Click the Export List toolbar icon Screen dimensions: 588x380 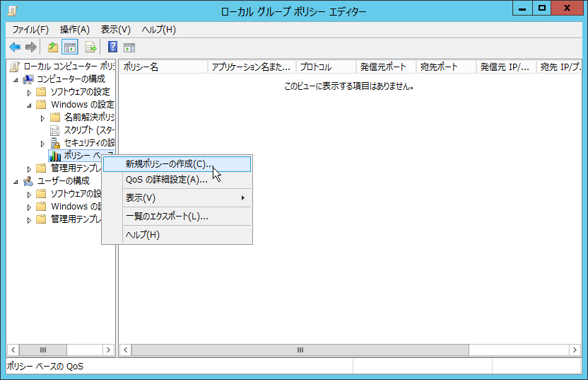[91, 47]
